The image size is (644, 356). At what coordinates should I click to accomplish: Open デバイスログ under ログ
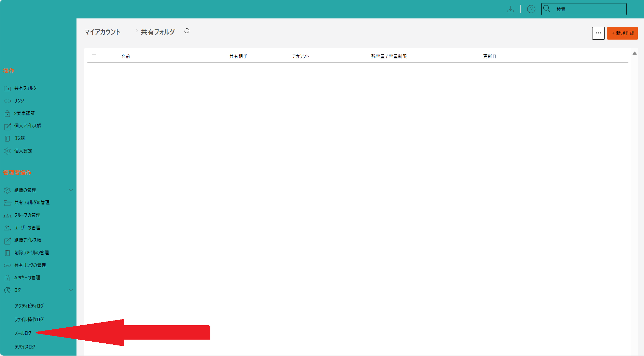click(25, 347)
